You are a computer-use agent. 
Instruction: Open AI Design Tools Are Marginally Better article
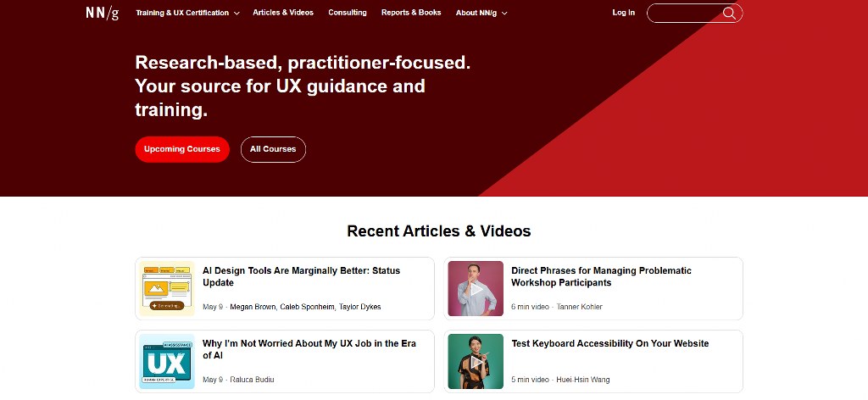click(301, 276)
